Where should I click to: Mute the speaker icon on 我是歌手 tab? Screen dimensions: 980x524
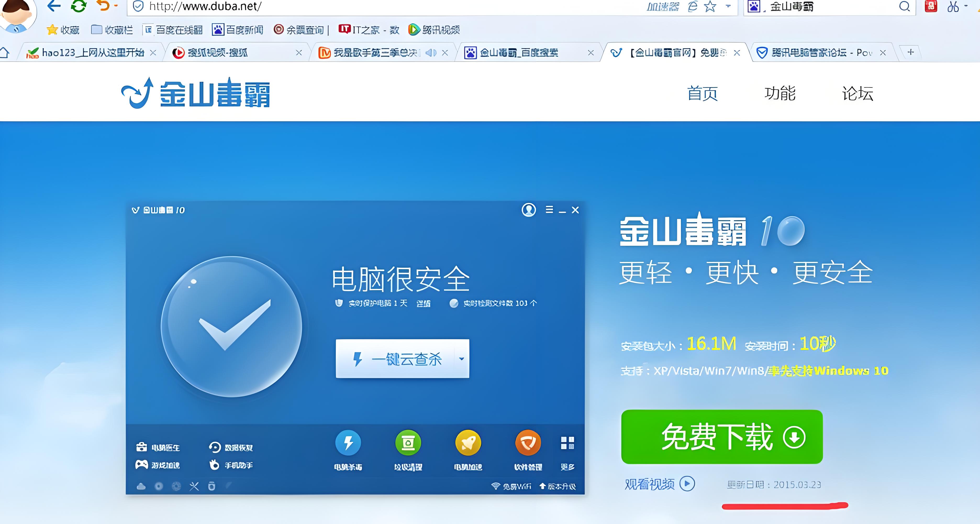[431, 53]
